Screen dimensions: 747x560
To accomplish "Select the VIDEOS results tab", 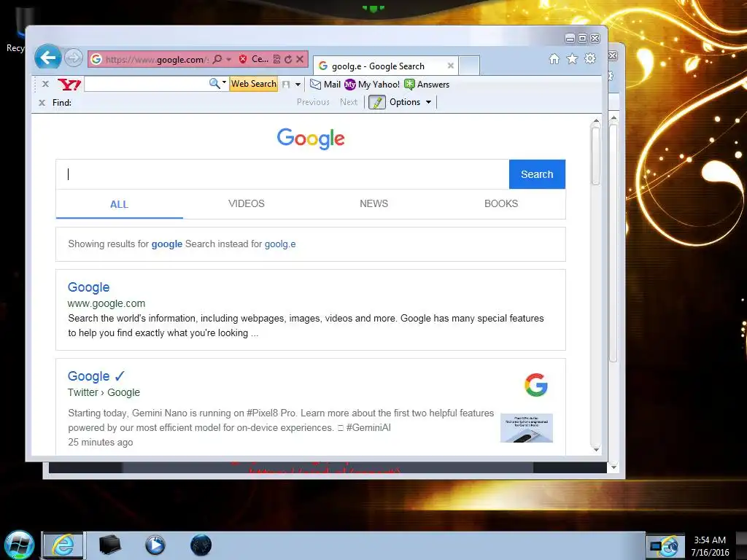I will (x=247, y=204).
